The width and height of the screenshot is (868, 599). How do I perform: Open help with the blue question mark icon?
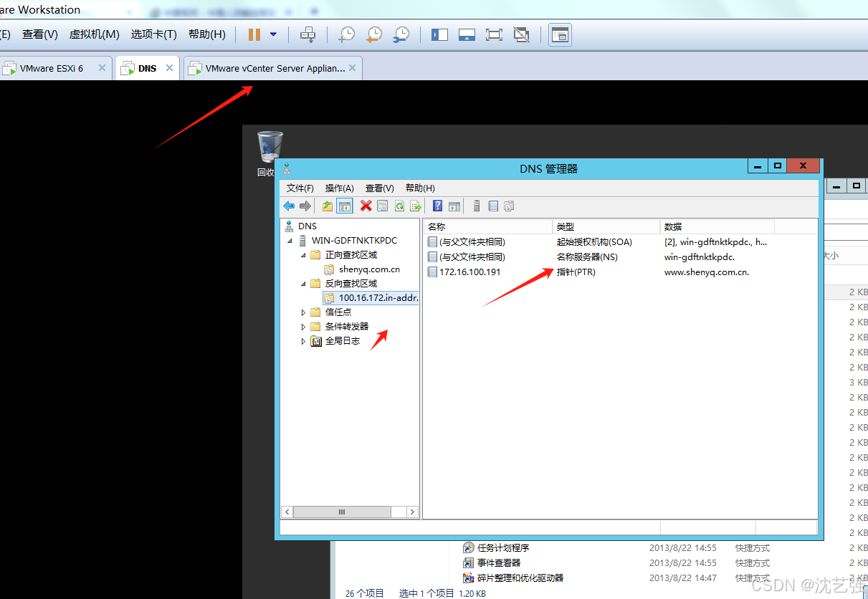[x=437, y=206]
